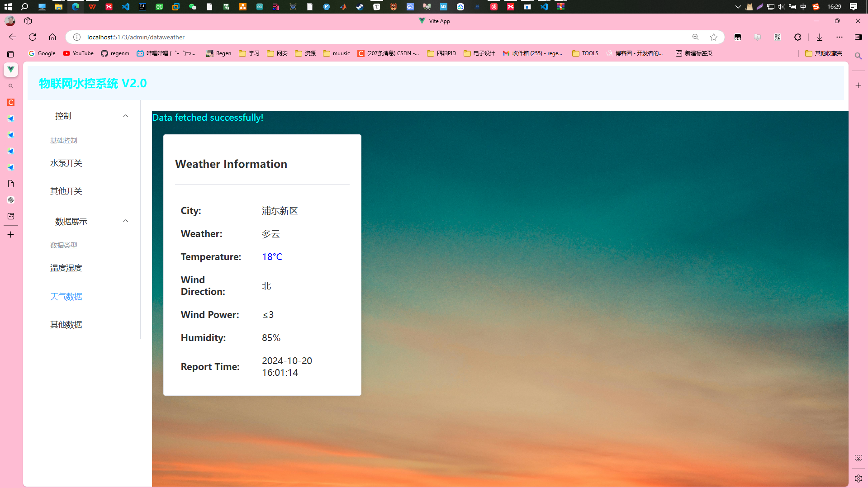
Task: Go to browser home page icon
Action: tap(52, 37)
